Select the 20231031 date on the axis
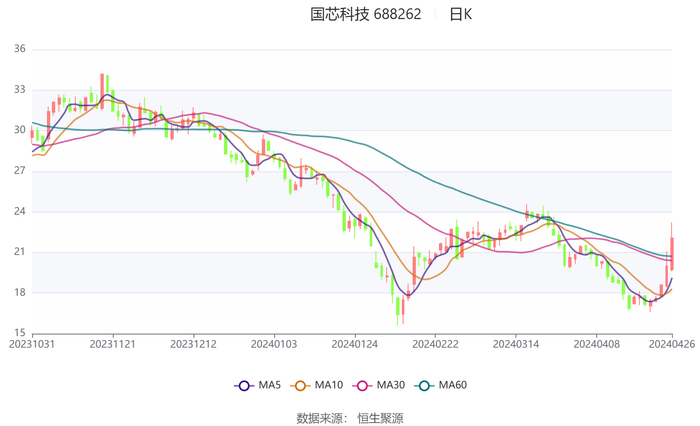This screenshot has height=426, width=700. pos(32,343)
